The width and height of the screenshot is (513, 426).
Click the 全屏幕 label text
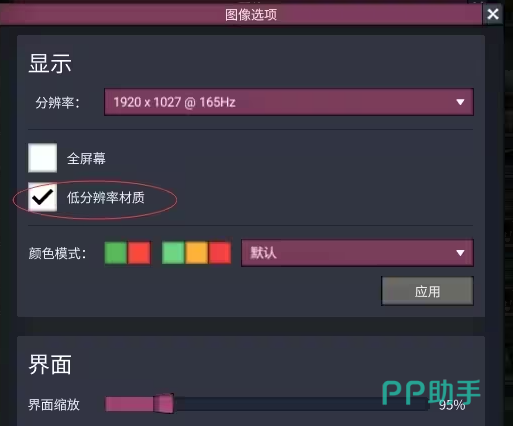click(86, 158)
